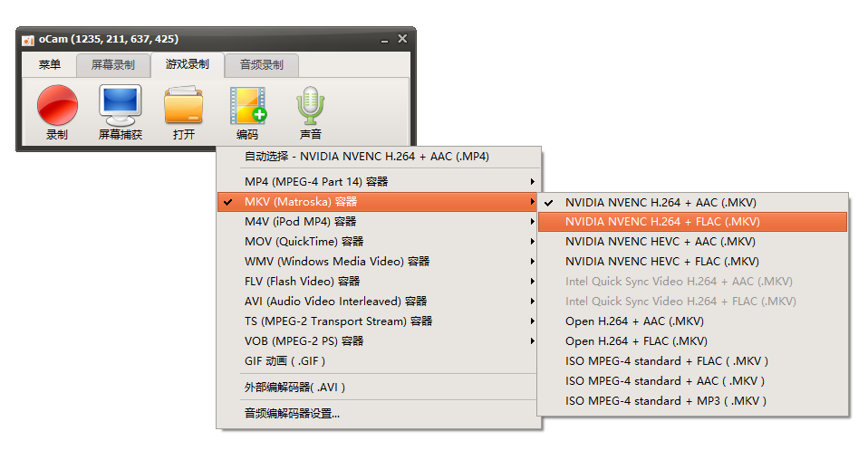The image size is (868, 460).
Task: Choose NVIDIA NVENC H.264 + FLAC (.MKV)
Action: [x=692, y=222]
